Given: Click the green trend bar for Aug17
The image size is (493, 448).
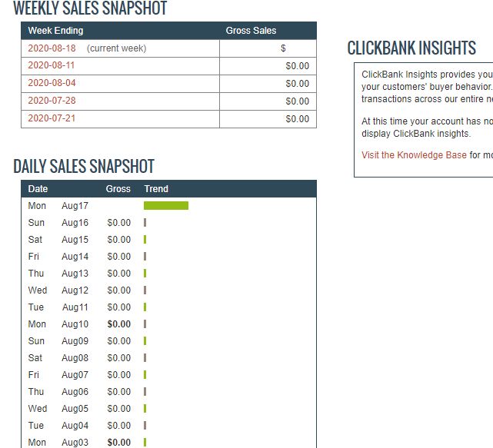Looking at the screenshot, I should tap(166, 205).
